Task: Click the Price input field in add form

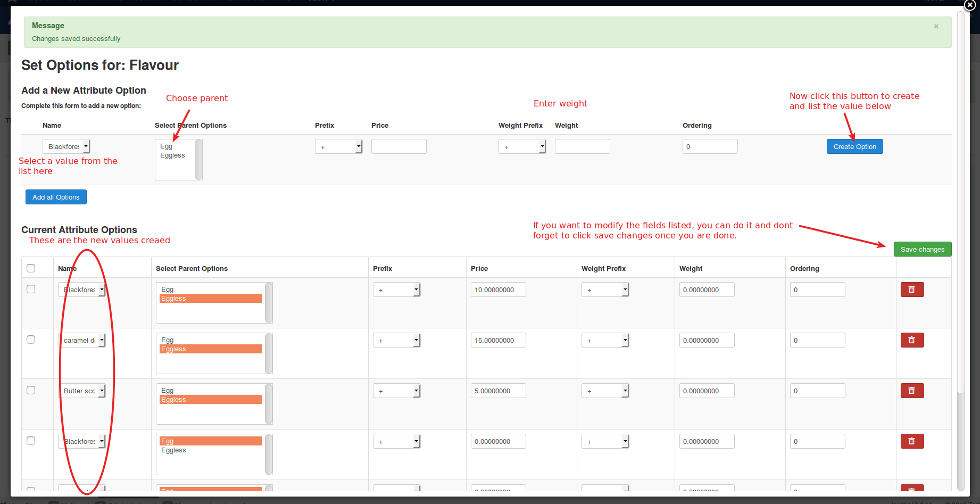Action: pos(398,146)
